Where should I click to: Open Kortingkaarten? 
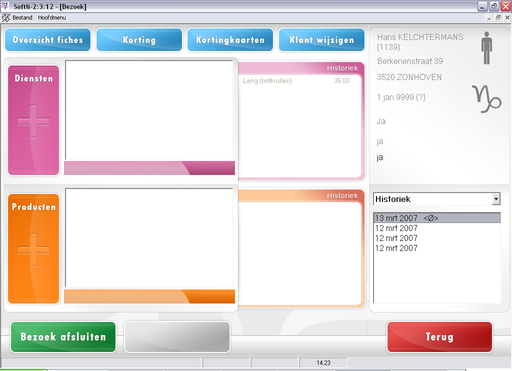pyautogui.click(x=230, y=40)
